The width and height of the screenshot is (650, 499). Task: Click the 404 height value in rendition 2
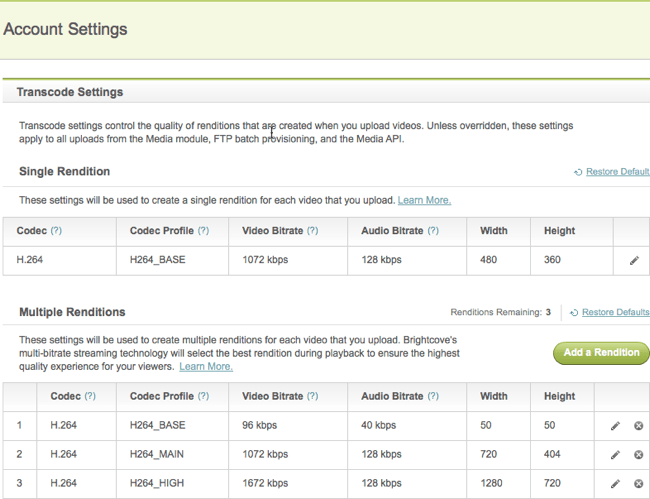click(x=552, y=454)
